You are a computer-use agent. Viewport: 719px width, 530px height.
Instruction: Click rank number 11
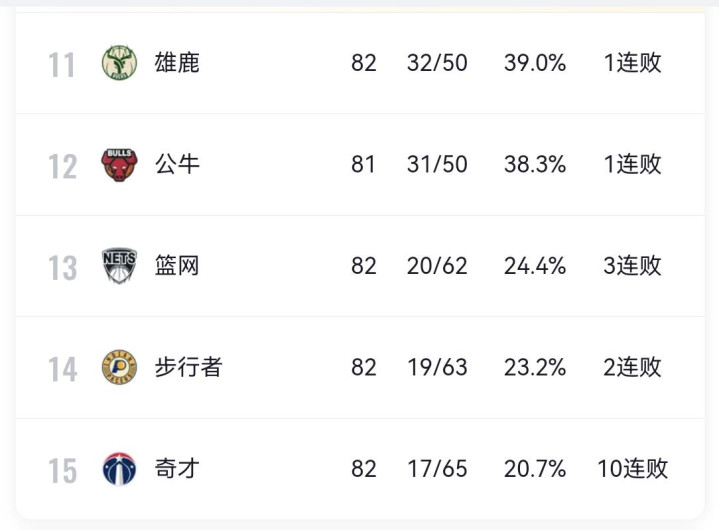62,66
